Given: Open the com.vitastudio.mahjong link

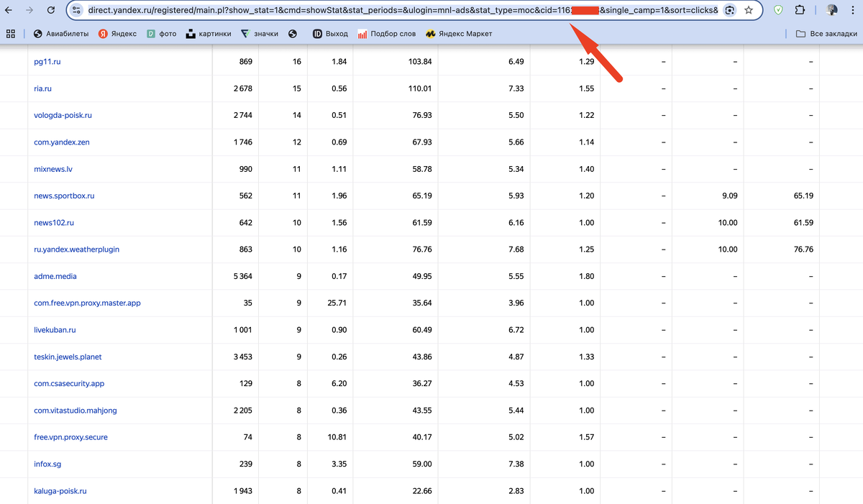Looking at the screenshot, I should [x=76, y=411].
